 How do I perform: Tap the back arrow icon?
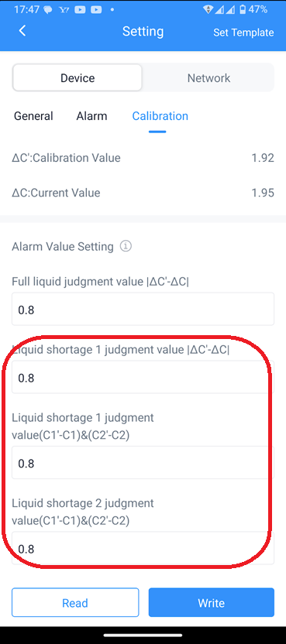tap(22, 31)
